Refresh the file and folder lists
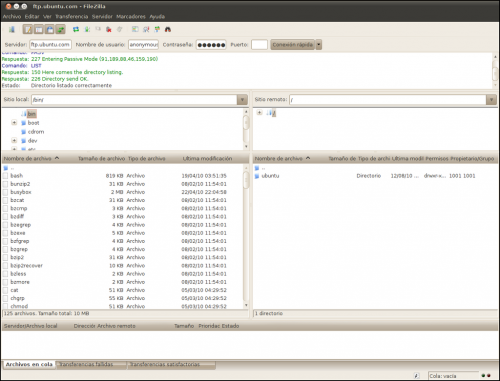This screenshot has width=500, height=381. coord(76,30)
